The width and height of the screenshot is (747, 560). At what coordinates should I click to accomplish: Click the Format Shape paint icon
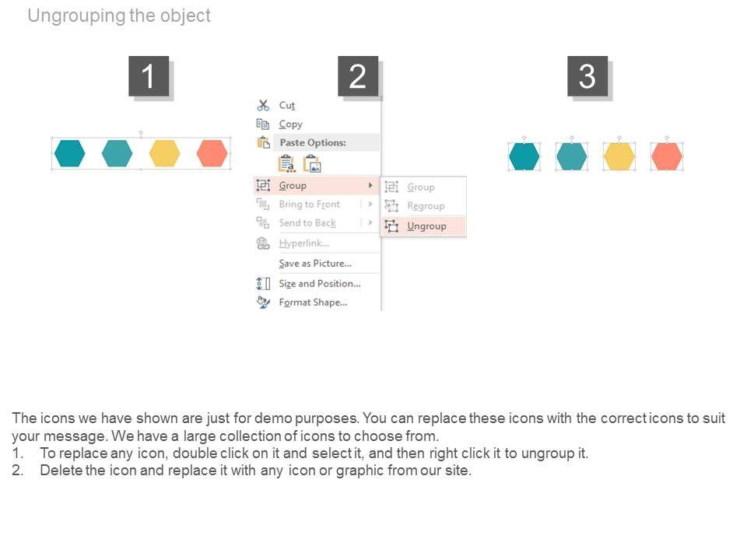[x=263, y=303]
